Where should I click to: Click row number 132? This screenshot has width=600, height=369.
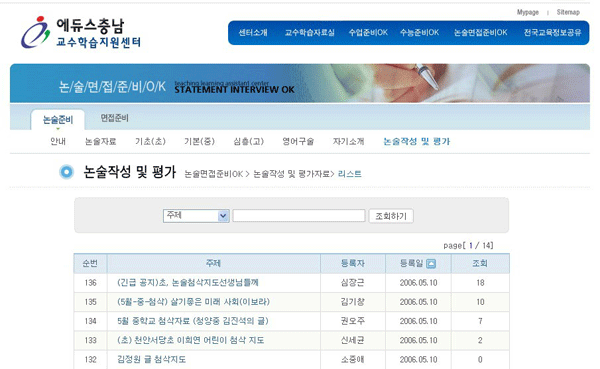click(x=90, y=359)
